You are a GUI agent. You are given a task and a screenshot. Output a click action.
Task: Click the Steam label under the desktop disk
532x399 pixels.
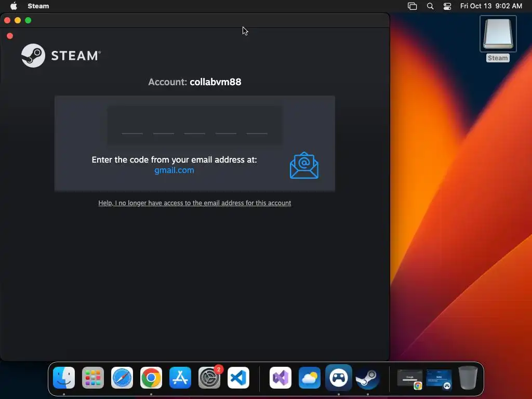(x=498, y=58)
